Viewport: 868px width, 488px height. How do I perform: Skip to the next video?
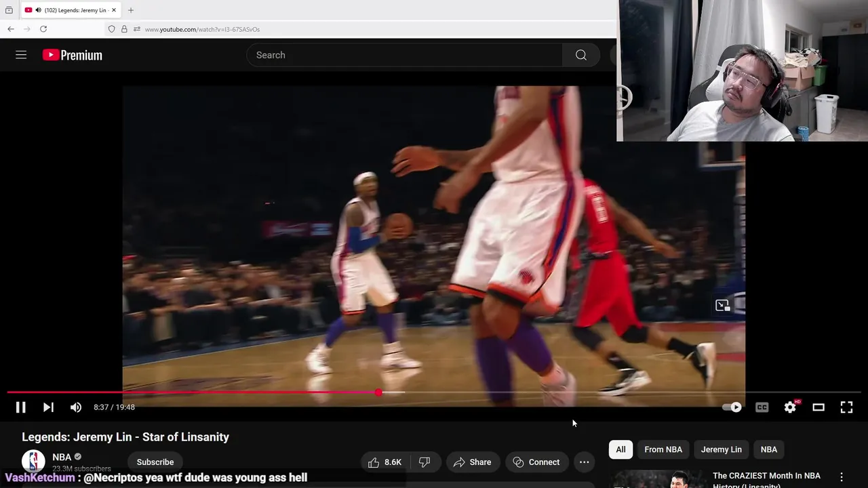48,407
